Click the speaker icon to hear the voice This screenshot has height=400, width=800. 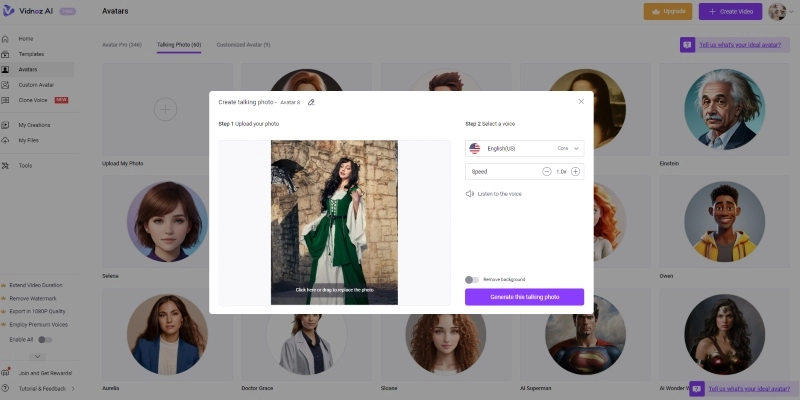point(469,194)
